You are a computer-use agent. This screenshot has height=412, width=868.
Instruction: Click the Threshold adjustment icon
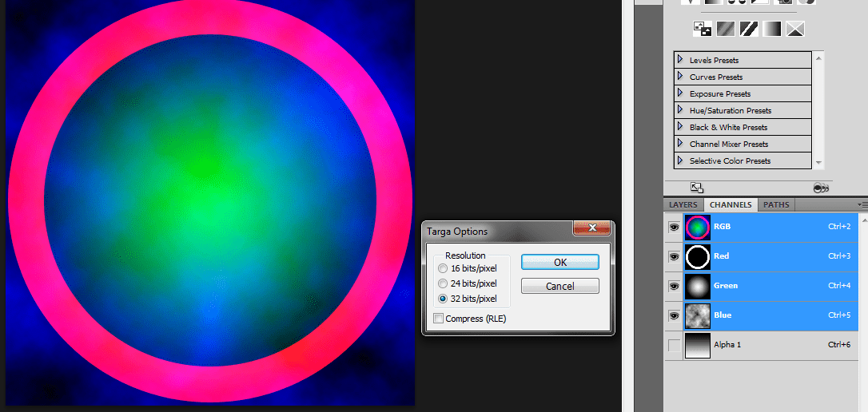[749, 30]
